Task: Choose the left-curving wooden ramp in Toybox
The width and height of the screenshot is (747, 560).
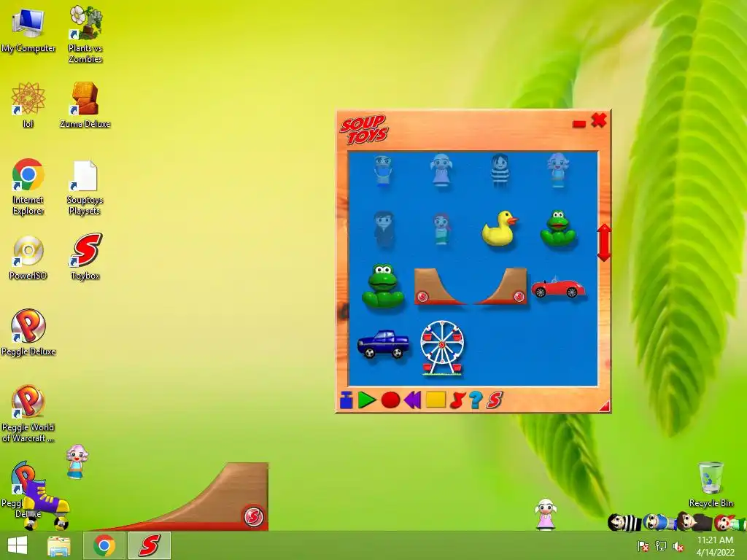Action: coord(441,286)
